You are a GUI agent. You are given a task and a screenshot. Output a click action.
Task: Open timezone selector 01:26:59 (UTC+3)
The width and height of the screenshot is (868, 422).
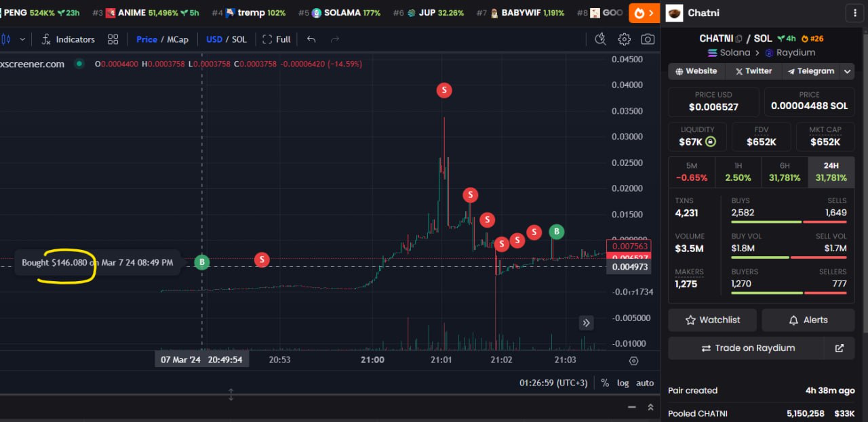pos(555,383)
